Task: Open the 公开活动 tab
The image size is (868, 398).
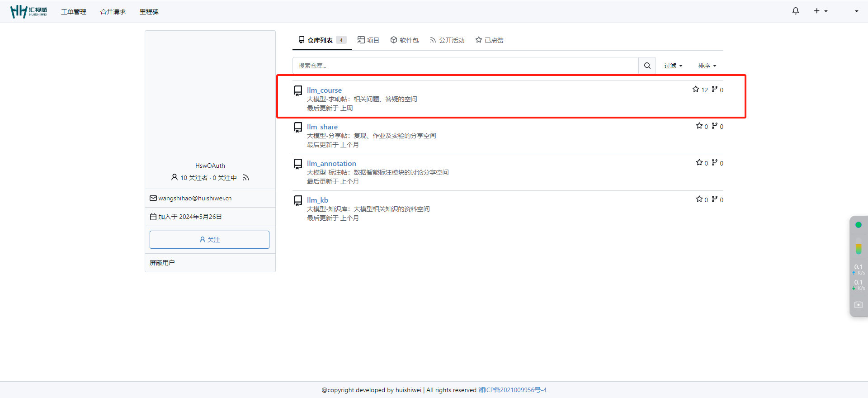Action: pos(447,40)
